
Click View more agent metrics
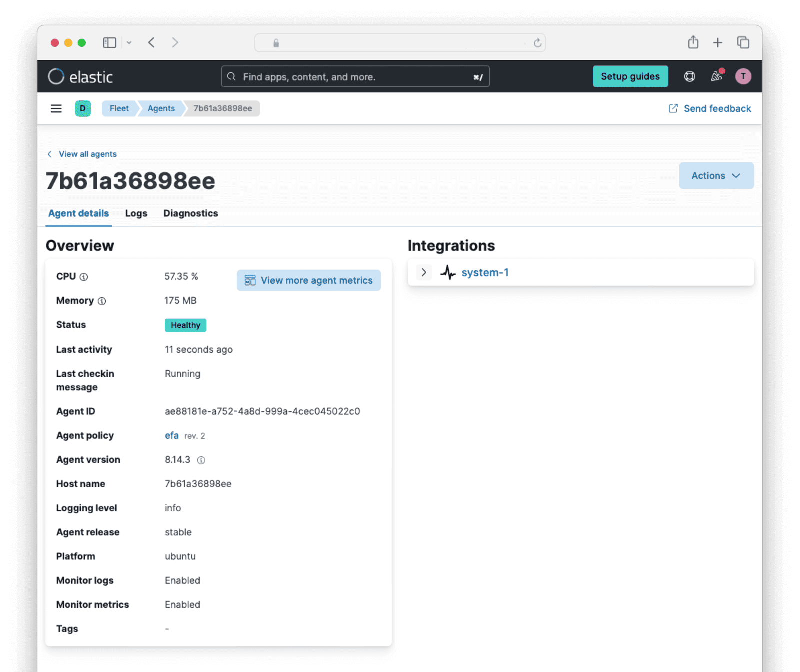tap(309, 280)
